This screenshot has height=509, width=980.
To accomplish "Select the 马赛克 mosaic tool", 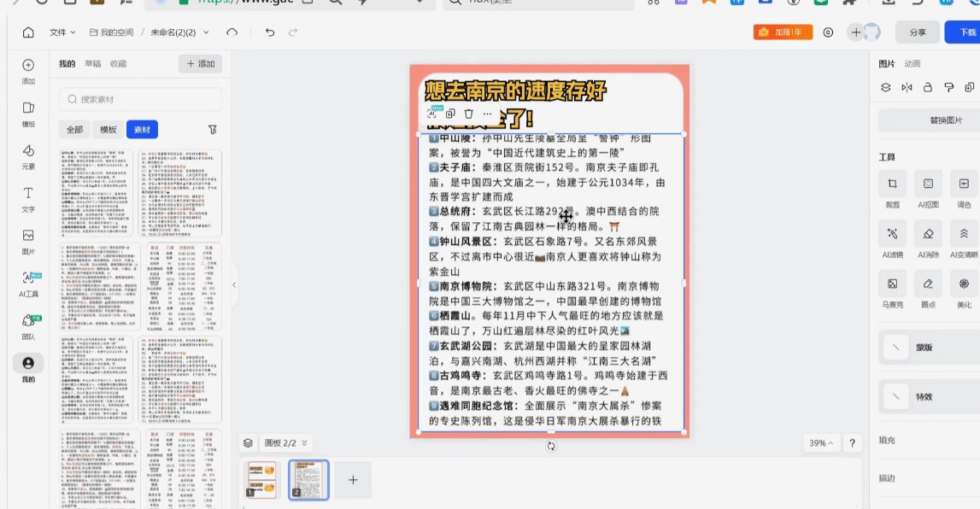I will [x=893, y=290].
